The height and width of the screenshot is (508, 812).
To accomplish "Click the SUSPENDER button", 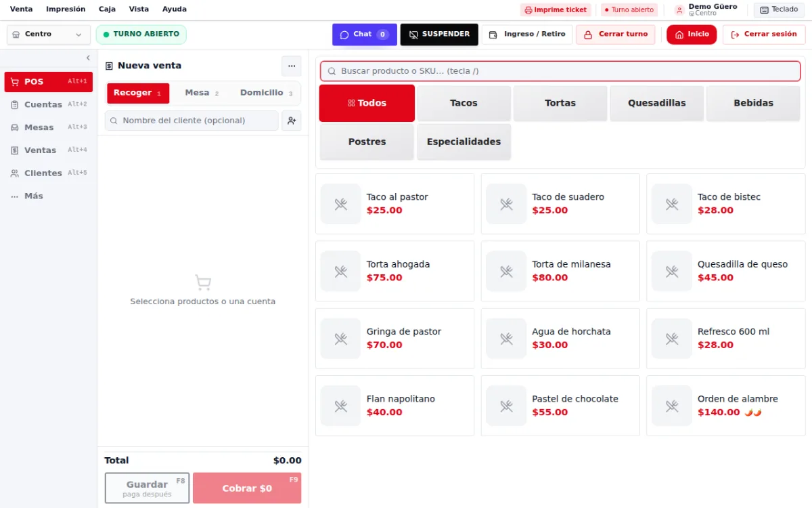I will pyautogui.click(x=439, y=35).
